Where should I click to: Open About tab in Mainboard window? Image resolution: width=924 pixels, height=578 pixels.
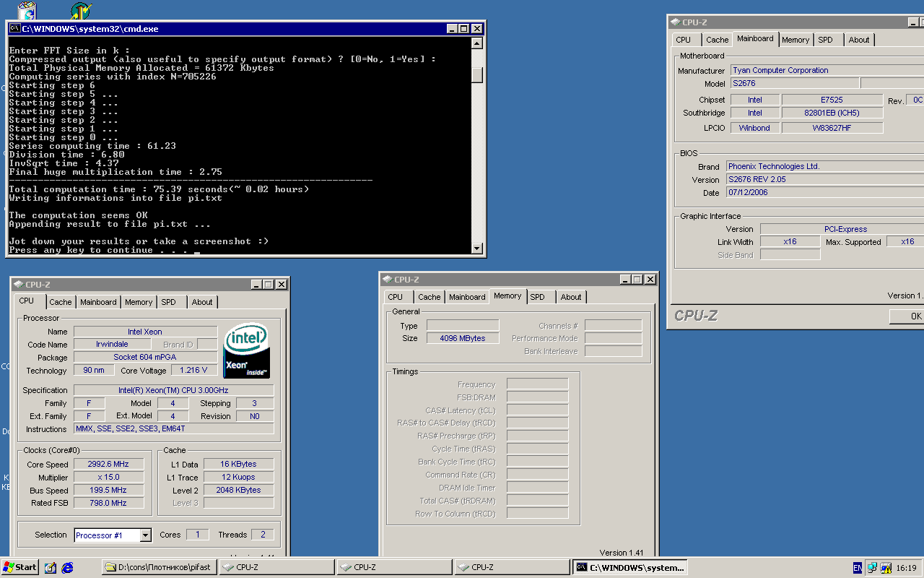point(859,40)
